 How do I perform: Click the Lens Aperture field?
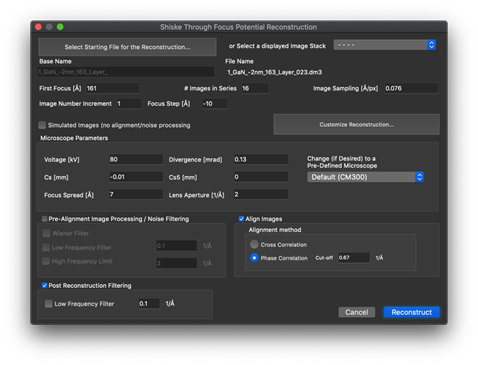pyautogui.click(x=261, y=194)
